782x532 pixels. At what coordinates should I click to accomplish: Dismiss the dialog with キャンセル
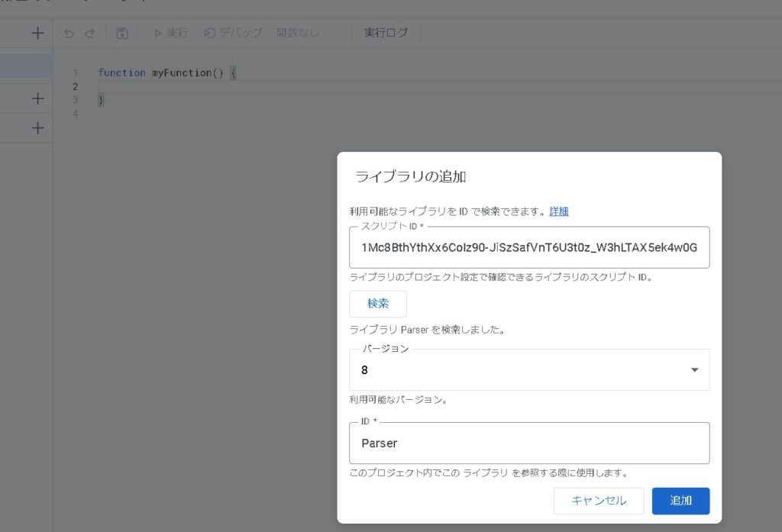coord(599,501)
